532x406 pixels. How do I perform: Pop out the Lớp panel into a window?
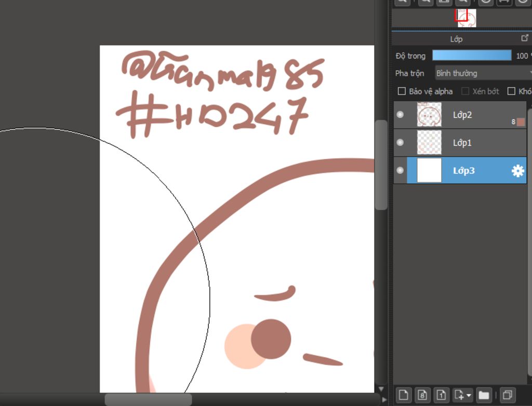525,38
